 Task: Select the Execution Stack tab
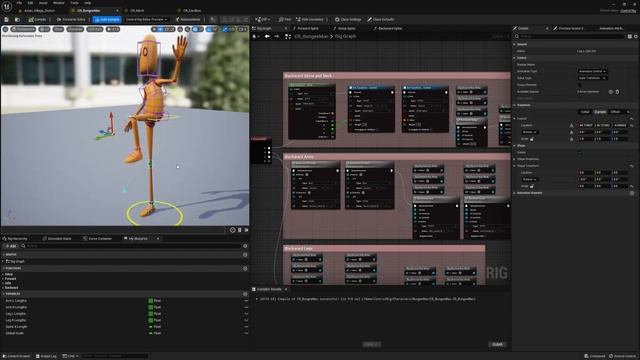coord(57,239)
